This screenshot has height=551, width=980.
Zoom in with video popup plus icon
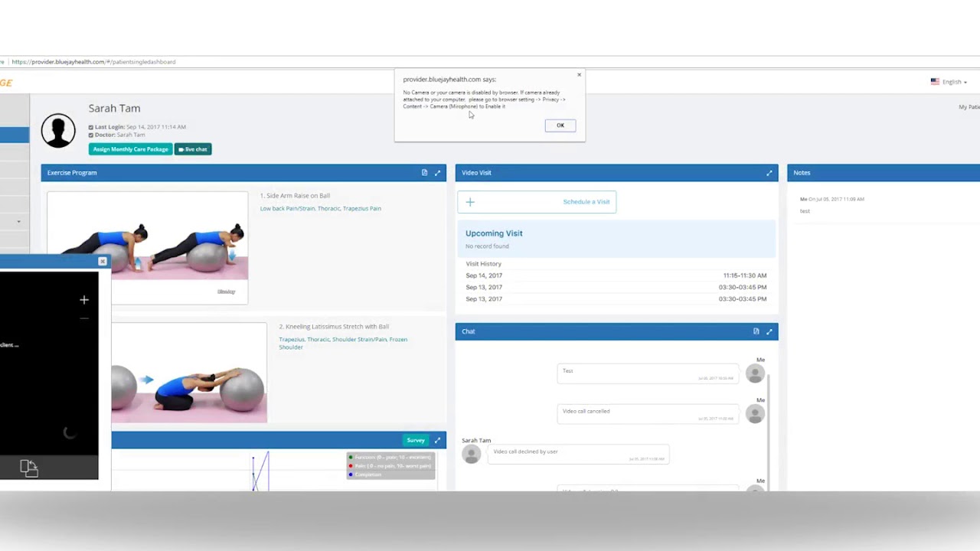click(84, 300)
